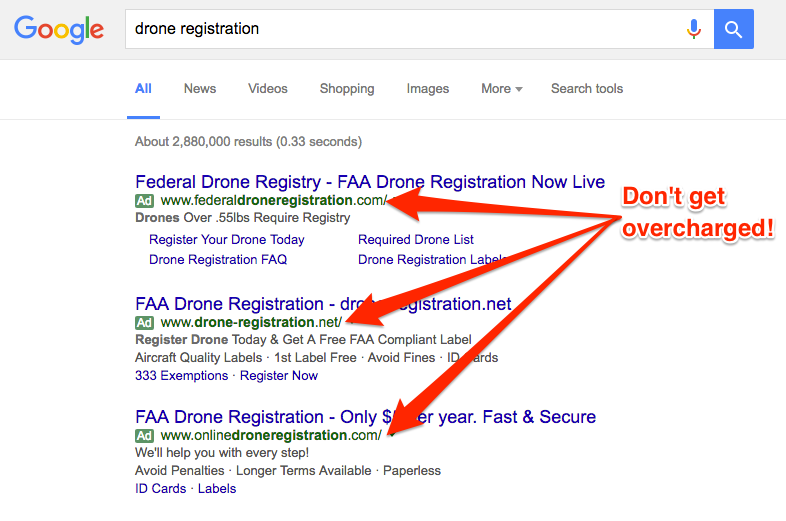This screenshot has height=521, width=786.
Task: Open the Images results tab
Action: tap(428, 89)
